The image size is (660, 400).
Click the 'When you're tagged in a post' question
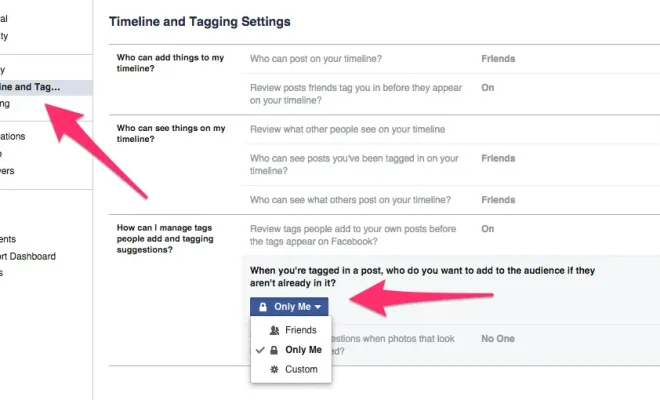click(422, 277)
